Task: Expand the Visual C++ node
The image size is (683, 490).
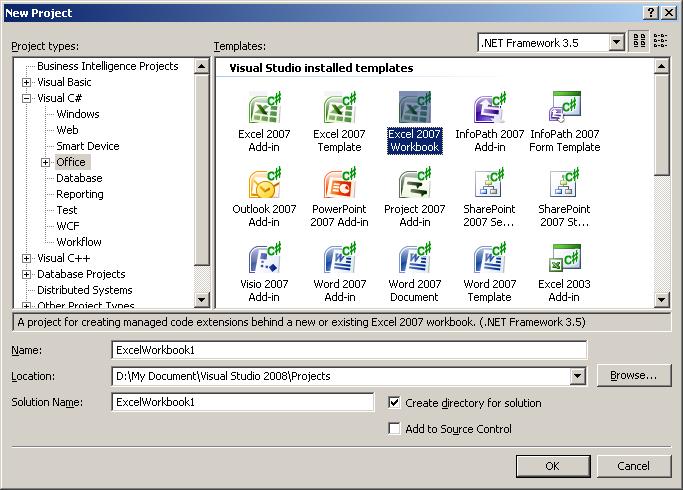Action: (27, 258)
